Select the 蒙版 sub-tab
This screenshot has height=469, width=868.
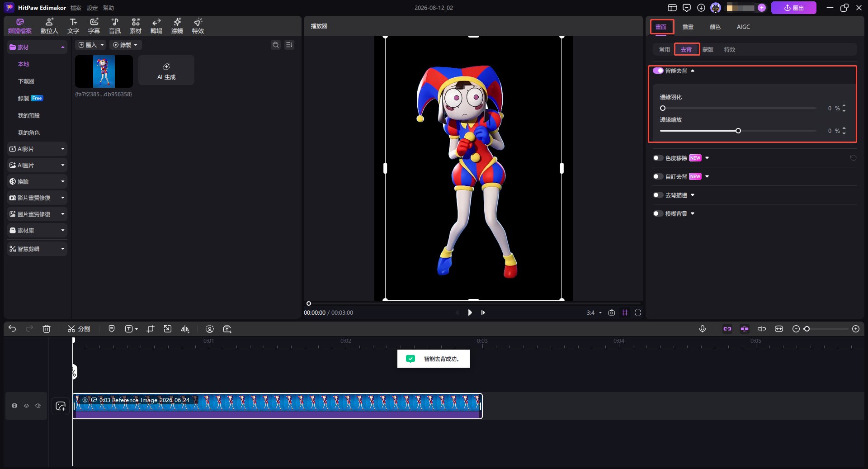[708, 49]
